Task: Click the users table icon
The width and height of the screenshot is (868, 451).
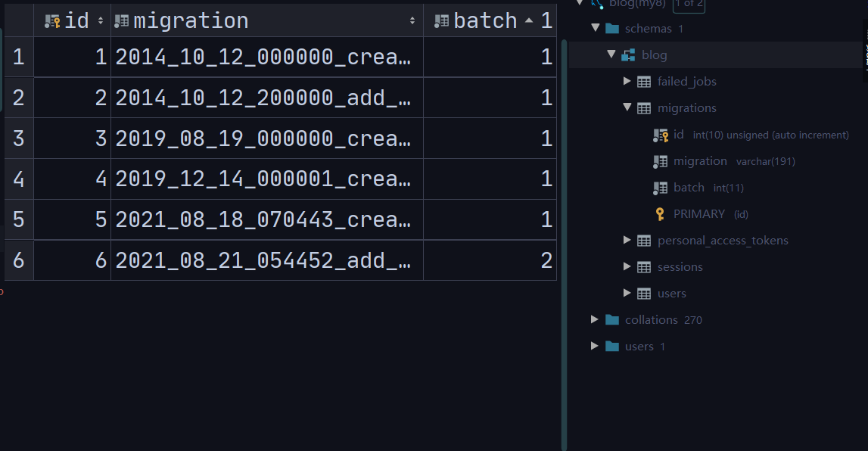Action: 644,294
